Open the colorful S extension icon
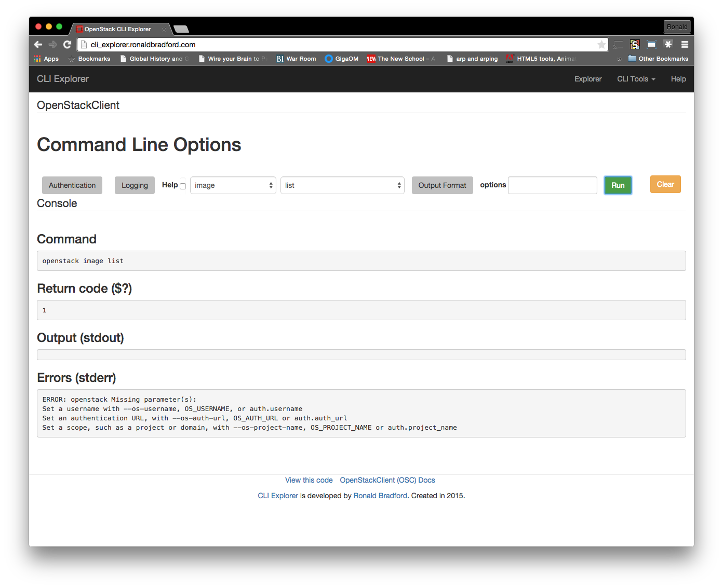The image size is (723, 588). 635,45
